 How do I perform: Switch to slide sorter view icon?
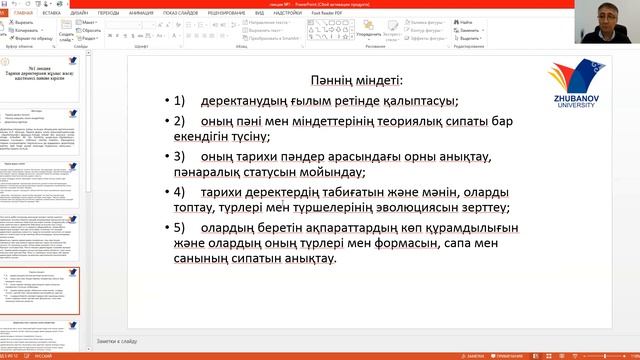[549, 356]
